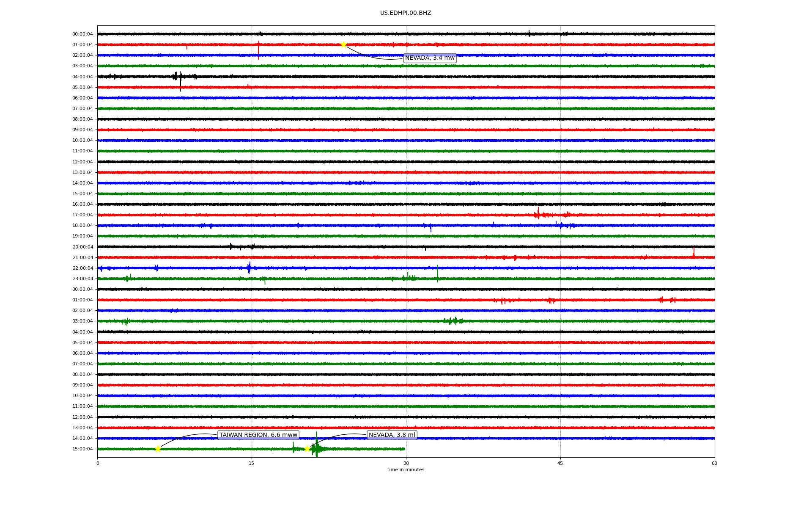
Task: Click the 17:00:04 row time label
Action: click(x=82, y=215)
